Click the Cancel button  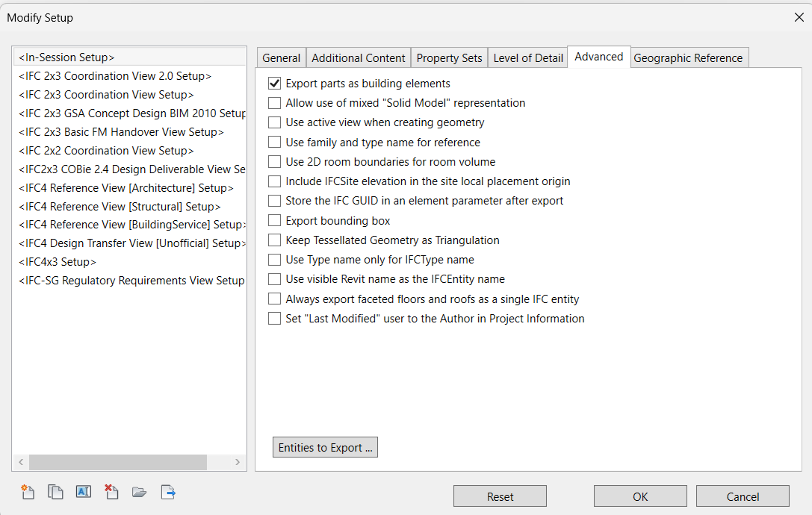743,497
